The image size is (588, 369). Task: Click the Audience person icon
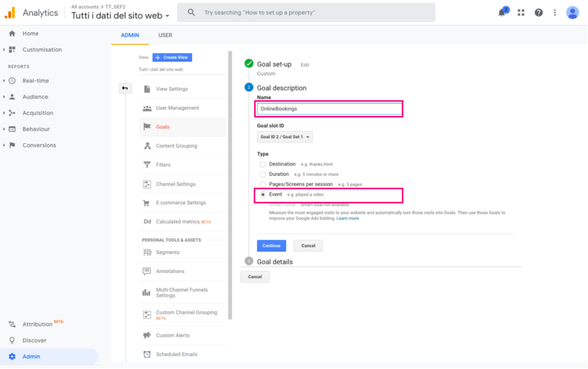tap(12, 97)
